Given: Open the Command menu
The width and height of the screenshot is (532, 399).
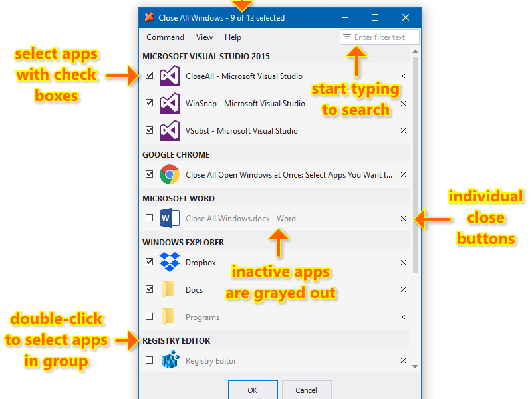Looking at the screenshot, I should coord(165,37).
